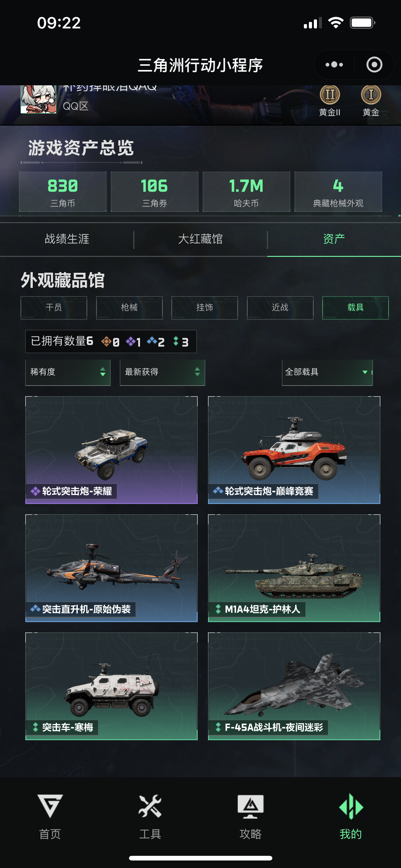Viewport: 401px width, 868px height.
Task: Tap the mini program close circle icon
Action: [374, 64]
